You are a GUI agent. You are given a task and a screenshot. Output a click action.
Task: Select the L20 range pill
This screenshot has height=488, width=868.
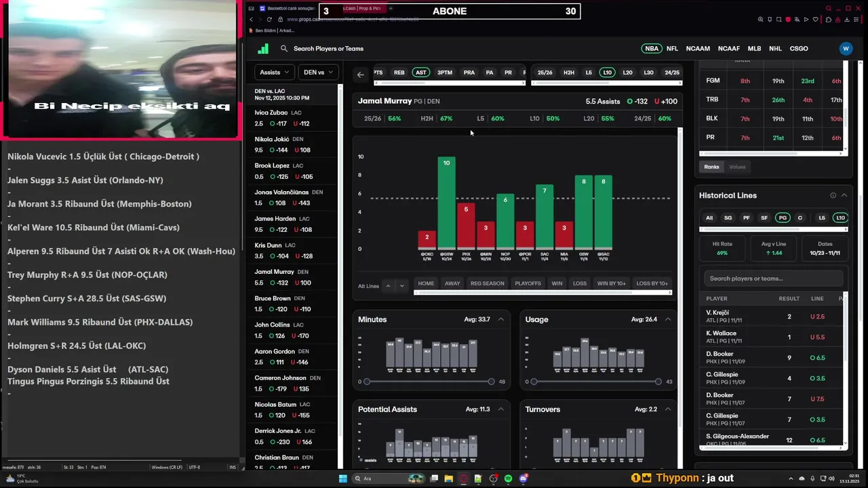tap(627, 73)
